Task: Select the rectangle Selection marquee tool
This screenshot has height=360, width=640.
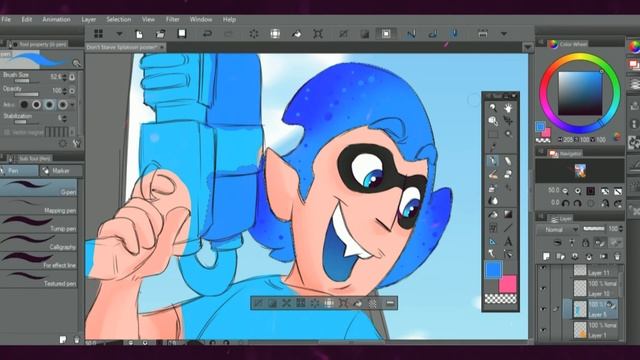Action: (493, 134)
